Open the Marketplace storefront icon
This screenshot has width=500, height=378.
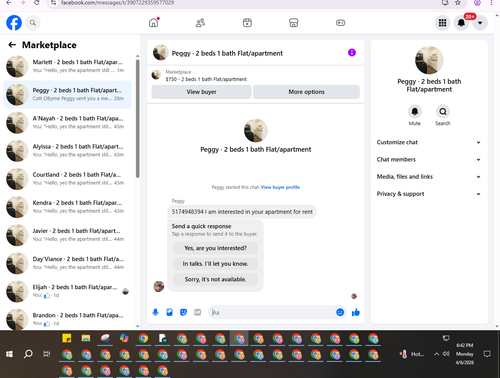pyautogui.click(x=294, y=23)
